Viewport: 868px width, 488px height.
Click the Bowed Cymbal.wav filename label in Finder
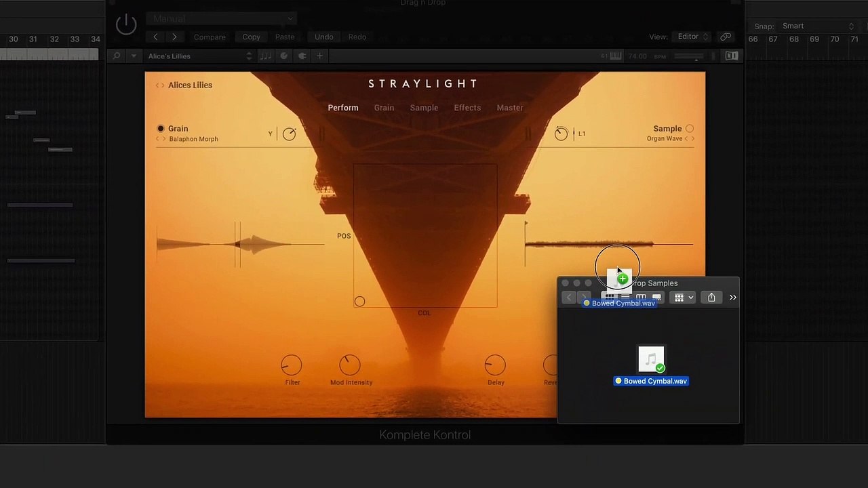coord(651,381)
